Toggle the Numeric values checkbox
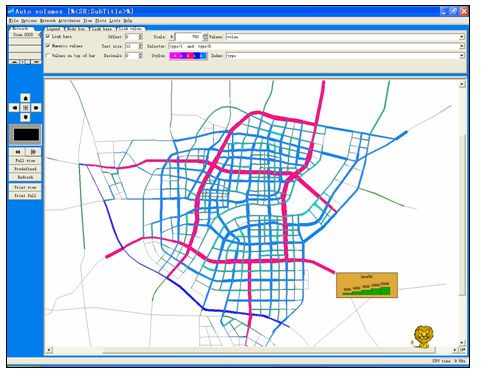481x379 pixels. 48,46
